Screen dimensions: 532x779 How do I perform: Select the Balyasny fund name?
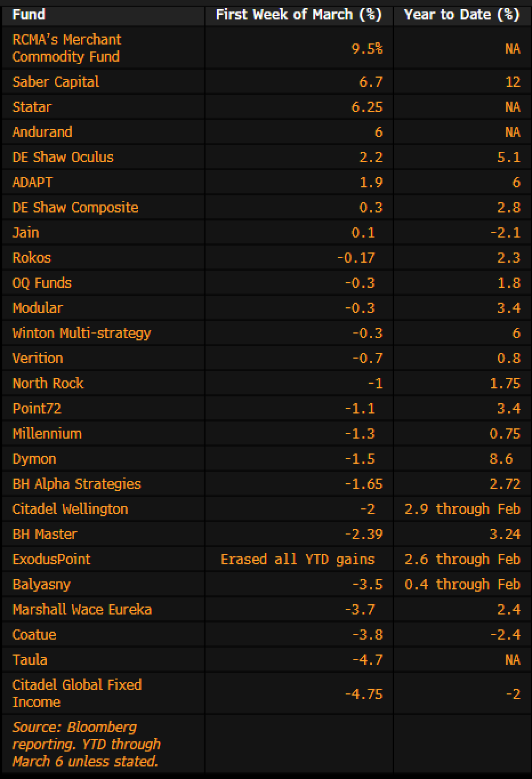pos(41,584)
